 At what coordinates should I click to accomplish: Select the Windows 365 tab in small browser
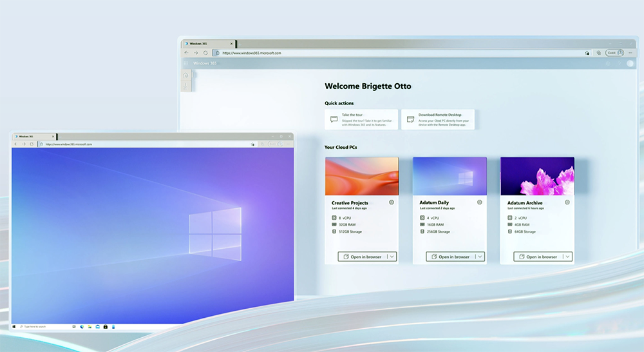[33, 136]
